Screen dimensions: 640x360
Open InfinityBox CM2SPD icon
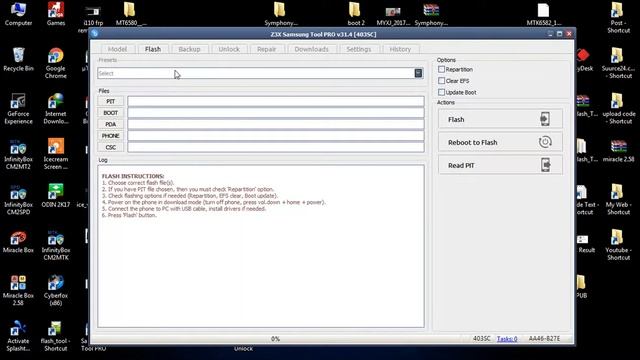[x=18, y=200]
